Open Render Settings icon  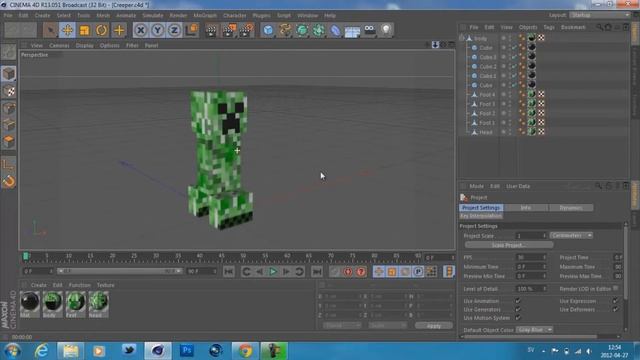coord(247,30)
